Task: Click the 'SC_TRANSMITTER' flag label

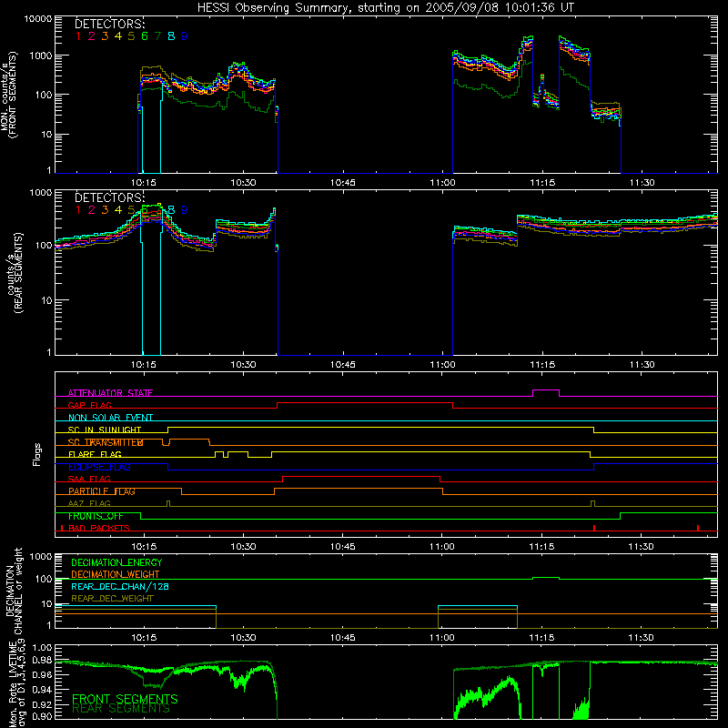Action: coord(106,442)
